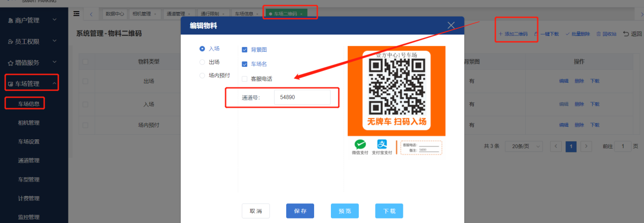Viewport: 644px width, 223px height.
Task: Open 通道管理 in the sidebar
Action: coord(29,161)
